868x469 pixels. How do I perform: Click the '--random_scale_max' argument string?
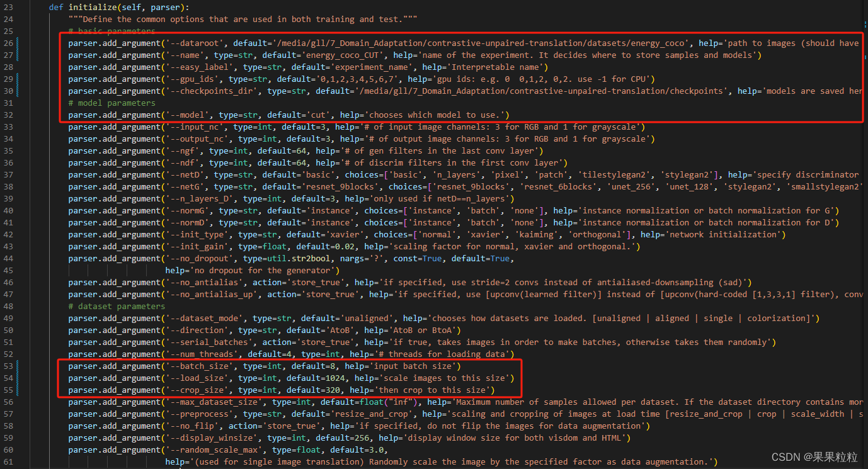tap(214, 450)
